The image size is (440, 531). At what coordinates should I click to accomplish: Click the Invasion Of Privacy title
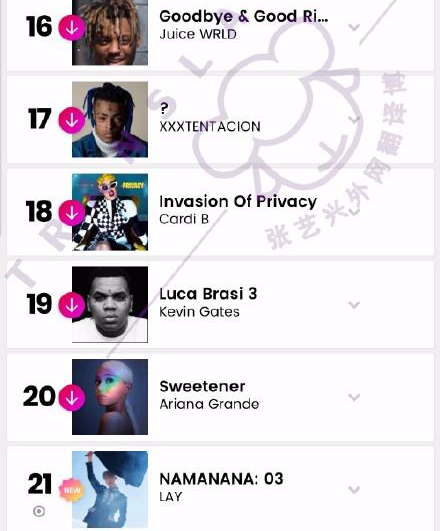click(238, 202)
